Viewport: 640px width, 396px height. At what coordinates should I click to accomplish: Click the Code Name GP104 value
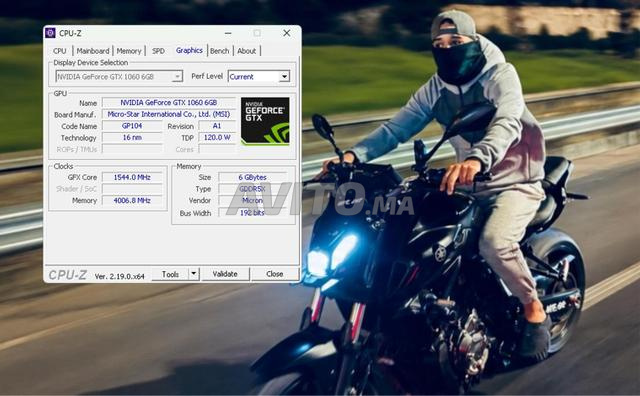[x=132, y=126]
